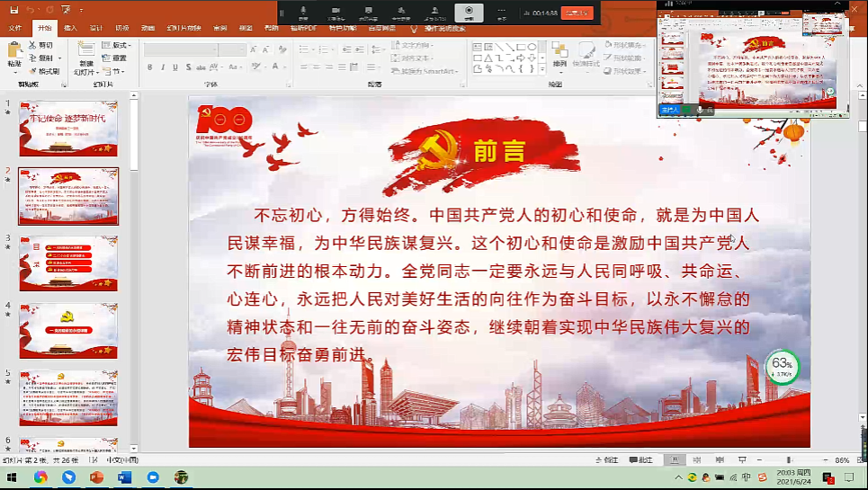
Task: Toggle Italic text formatting
Action: (162, 67)
